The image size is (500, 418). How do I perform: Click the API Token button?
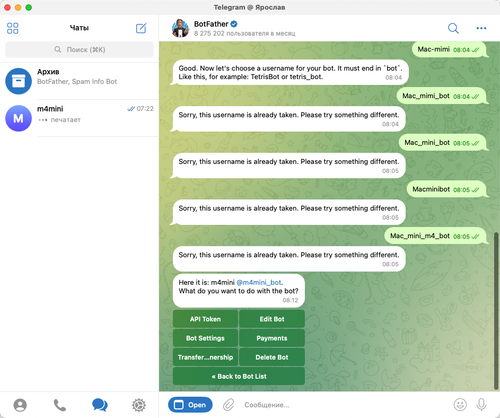(205, 319)
